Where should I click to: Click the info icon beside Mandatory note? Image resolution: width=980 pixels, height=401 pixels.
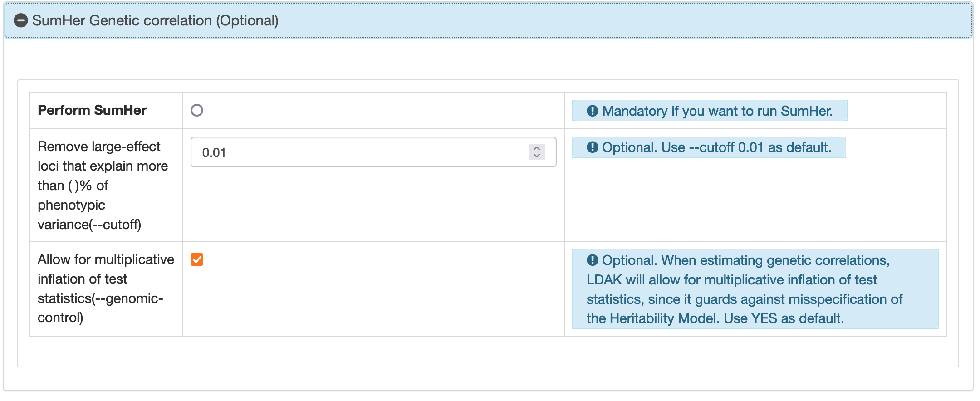click(592, 111)
